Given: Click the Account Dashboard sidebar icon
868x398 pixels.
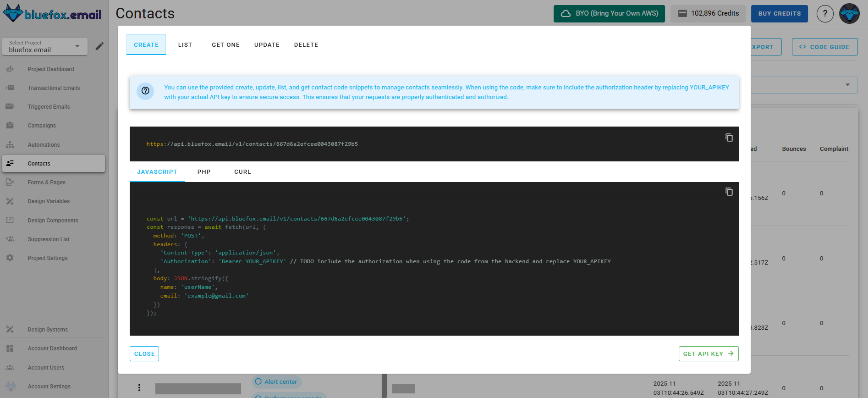Looking at the screenshot, I should [10, 348].
